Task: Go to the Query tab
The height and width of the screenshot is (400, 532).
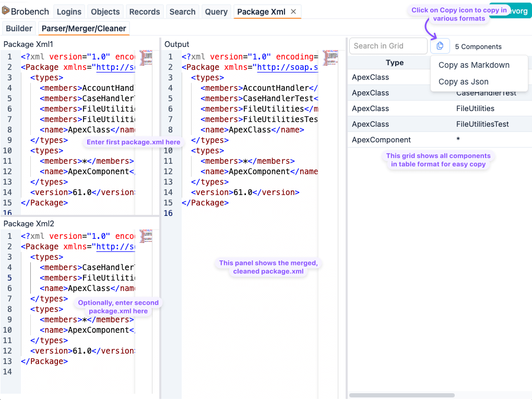Action: pos(216,12)
